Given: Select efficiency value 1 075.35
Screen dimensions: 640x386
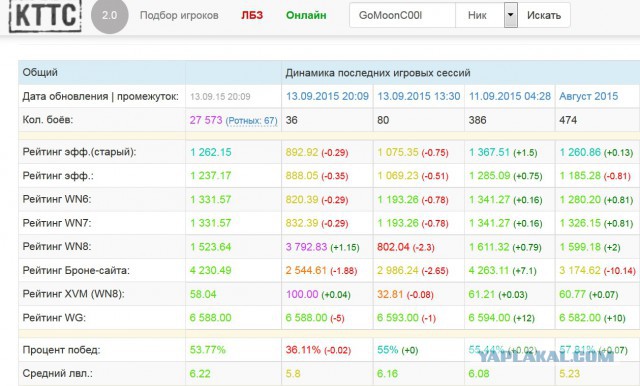Looking at the screenshot, I should coord(398,152).
